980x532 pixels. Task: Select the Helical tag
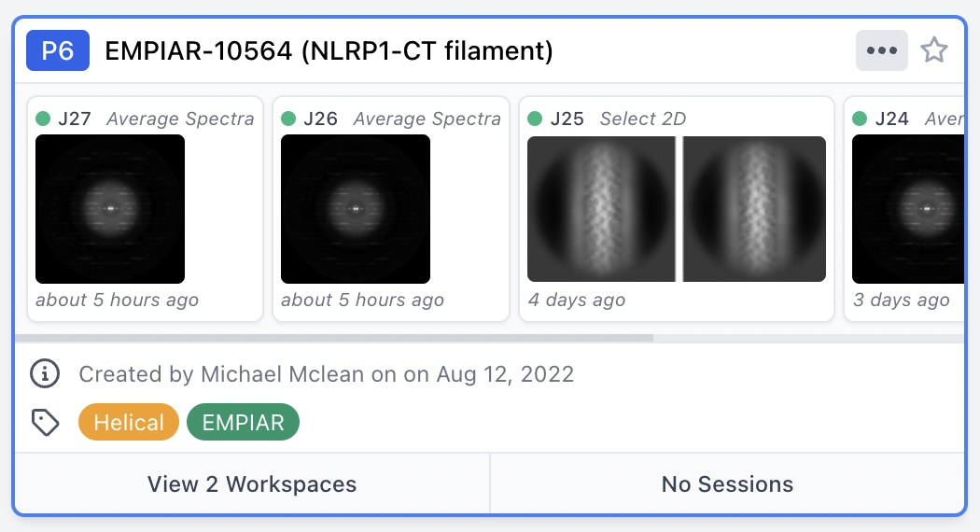129,423
